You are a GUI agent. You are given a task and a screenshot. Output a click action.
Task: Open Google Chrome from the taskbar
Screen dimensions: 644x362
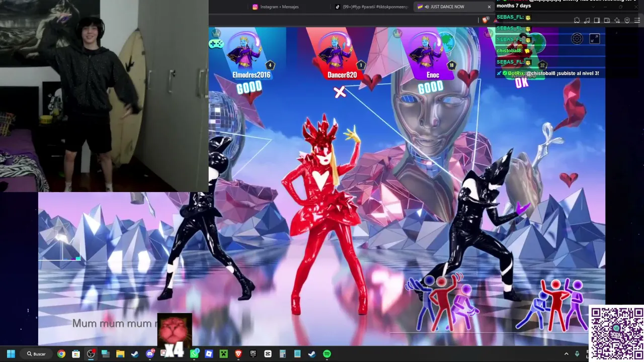pos(61,354)
